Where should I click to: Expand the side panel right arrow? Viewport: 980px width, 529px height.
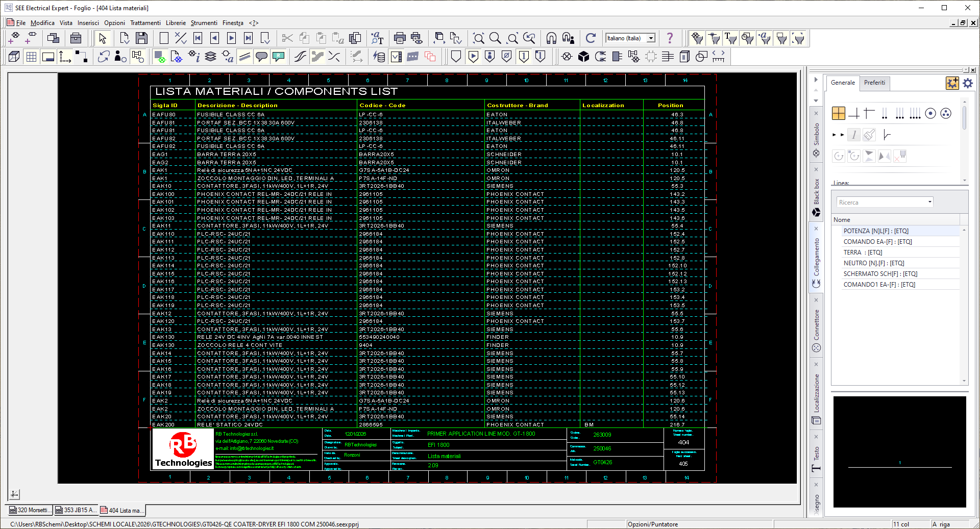coord(816,80)
